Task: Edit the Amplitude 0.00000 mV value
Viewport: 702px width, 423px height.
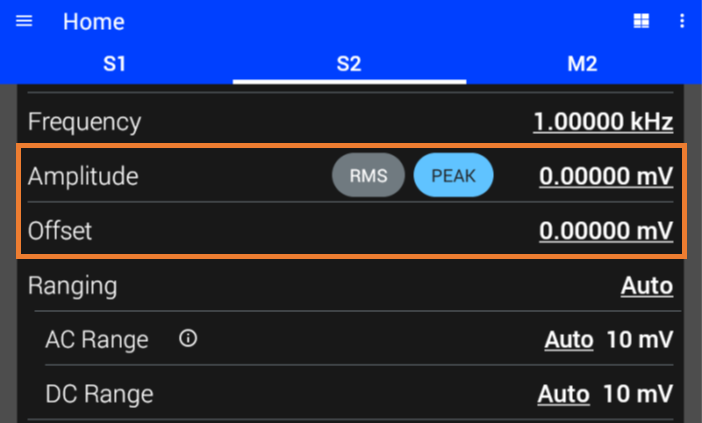Action: [x=606, y=176]
